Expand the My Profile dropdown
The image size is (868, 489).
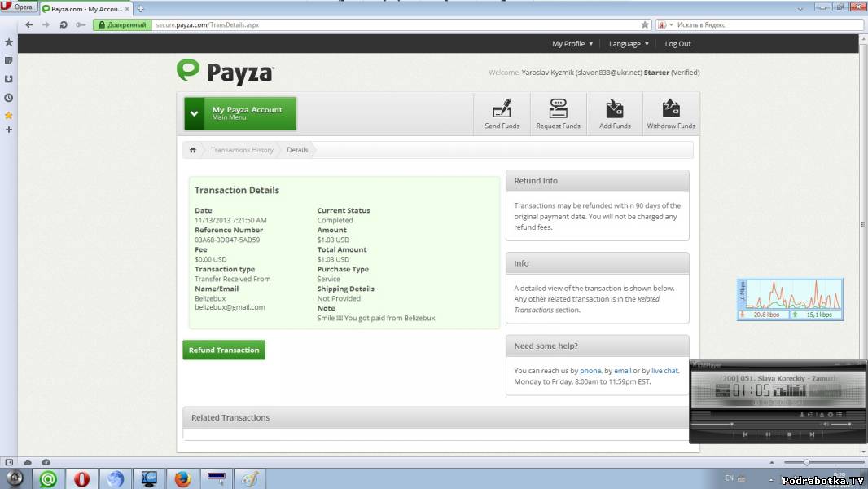point(572,44)
